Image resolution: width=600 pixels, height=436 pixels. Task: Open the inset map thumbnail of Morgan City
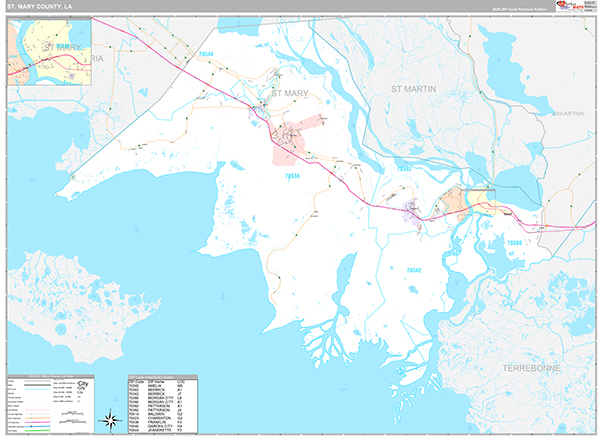tap(49, 51)
